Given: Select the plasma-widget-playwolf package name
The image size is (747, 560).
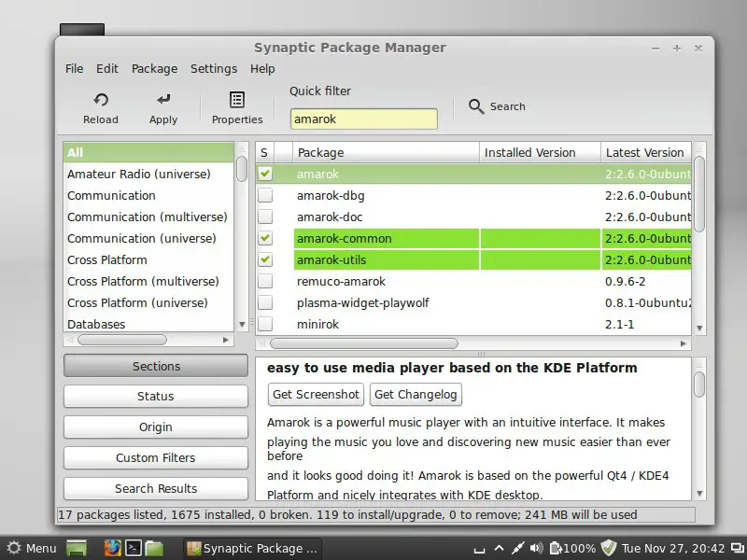Looking at the screenshot, I should [x=362, y=302].
